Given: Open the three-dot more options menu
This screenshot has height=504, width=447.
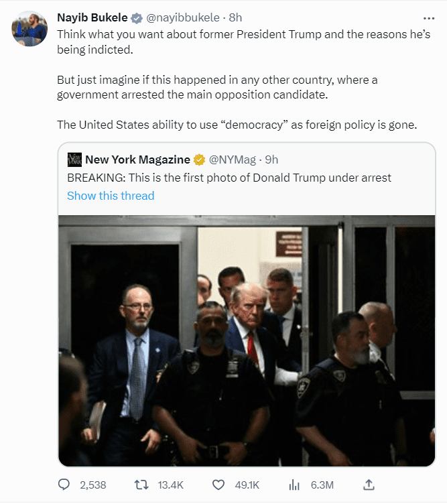Looking at the screenshot, I should point(428,19).
